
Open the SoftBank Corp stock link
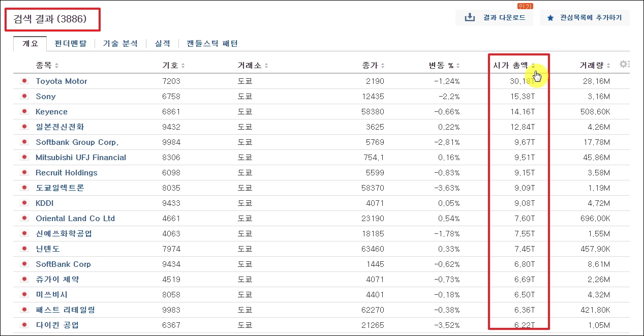click(x=64, y=264)
